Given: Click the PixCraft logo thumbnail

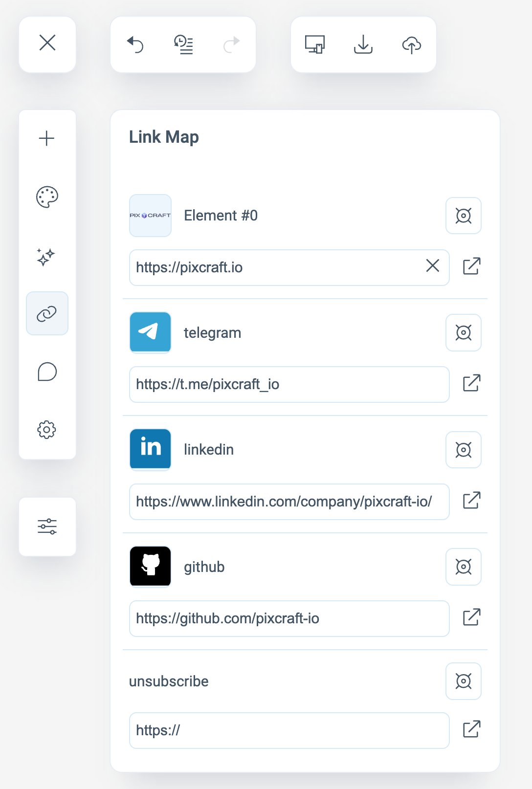Looking at the screenshot, I should coord(150,216).
